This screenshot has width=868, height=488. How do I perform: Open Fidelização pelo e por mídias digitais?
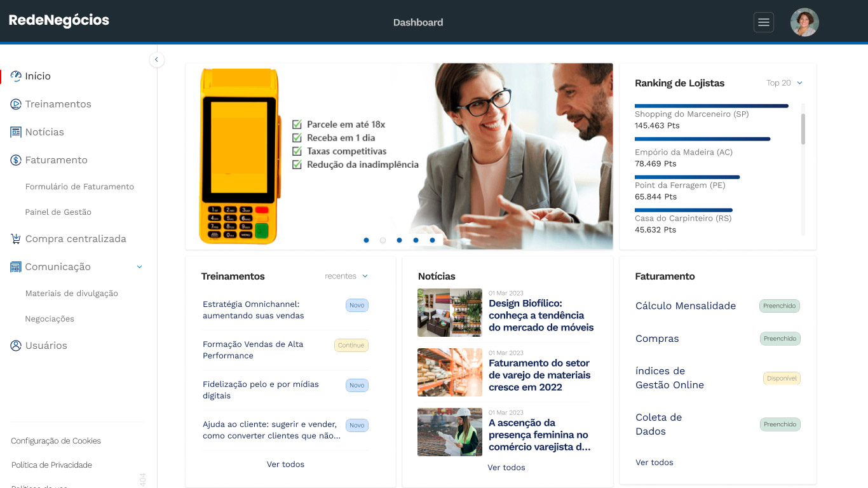tap(261, 390)
